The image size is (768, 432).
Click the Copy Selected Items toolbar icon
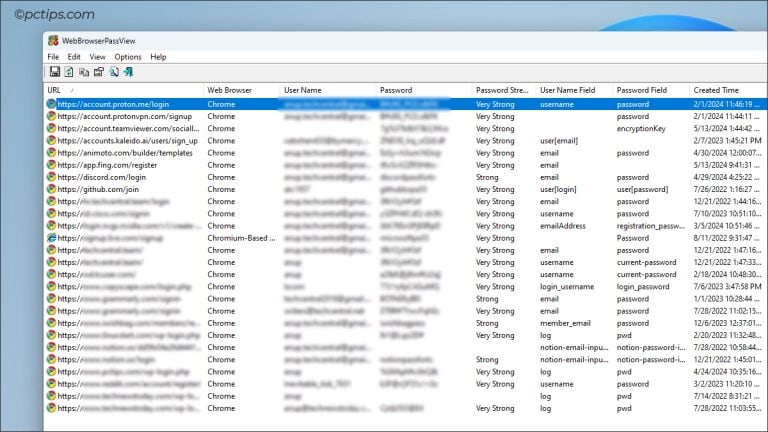pos(84,72)
